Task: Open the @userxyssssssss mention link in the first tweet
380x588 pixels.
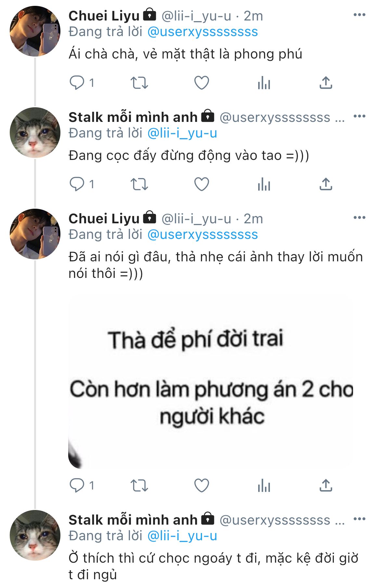Action: 203,32
